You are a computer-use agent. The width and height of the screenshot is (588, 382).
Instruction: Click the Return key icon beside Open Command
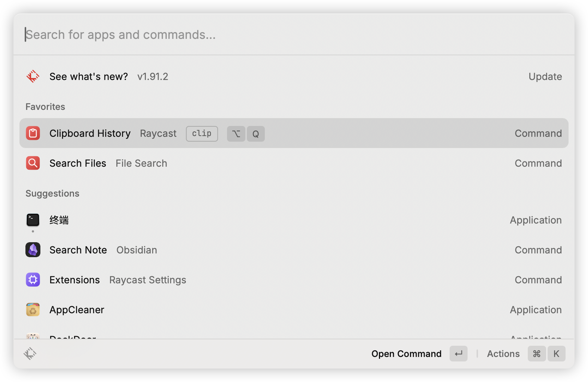click(x=459, y=354)
